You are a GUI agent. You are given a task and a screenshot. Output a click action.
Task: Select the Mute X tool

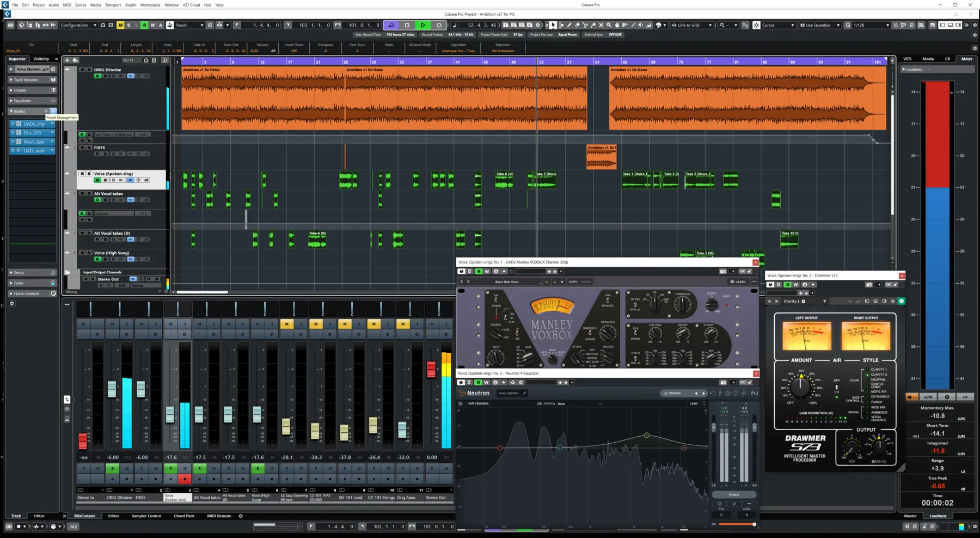[x=601, y=25]
